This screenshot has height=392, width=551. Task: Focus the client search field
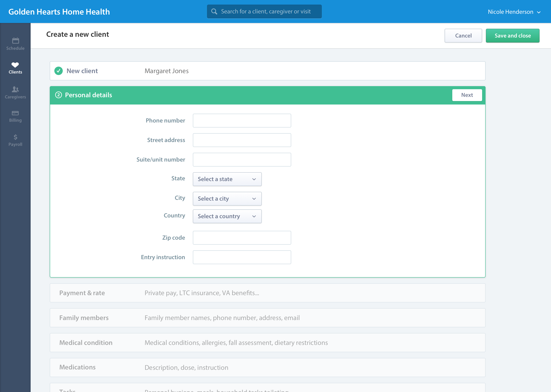(264, 11)
